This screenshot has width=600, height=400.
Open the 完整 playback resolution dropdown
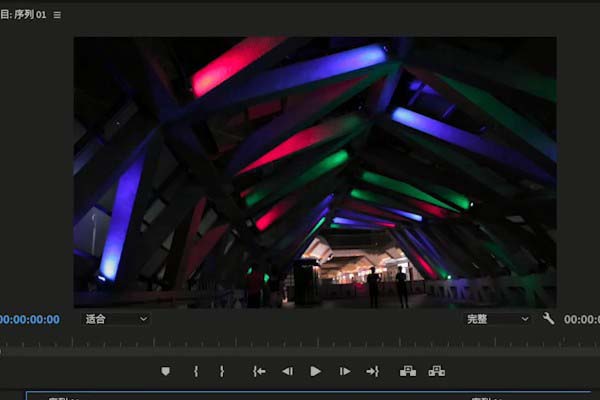tap(497, 319)
